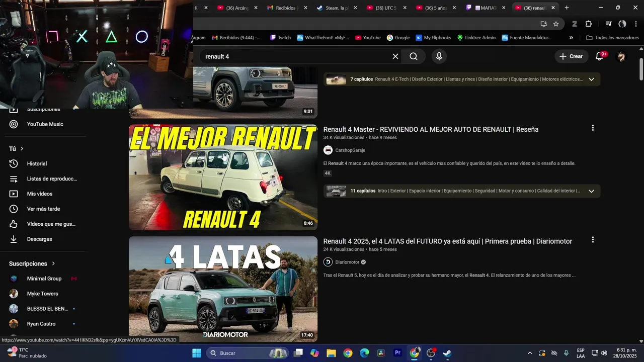Open My Flipbooks bookmark
Image resolution: width=644 pixels, height=362 pixels.
click(x=433, y=38)
